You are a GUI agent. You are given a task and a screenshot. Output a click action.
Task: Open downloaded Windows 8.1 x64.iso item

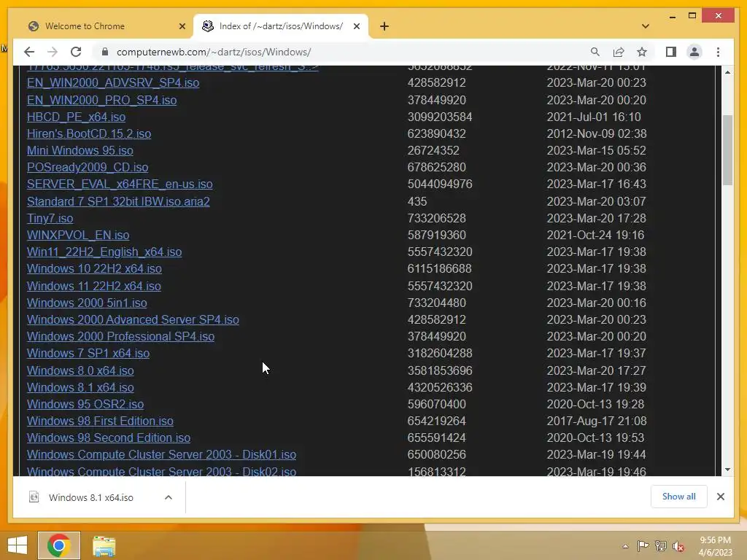click(x=90, y=497)
